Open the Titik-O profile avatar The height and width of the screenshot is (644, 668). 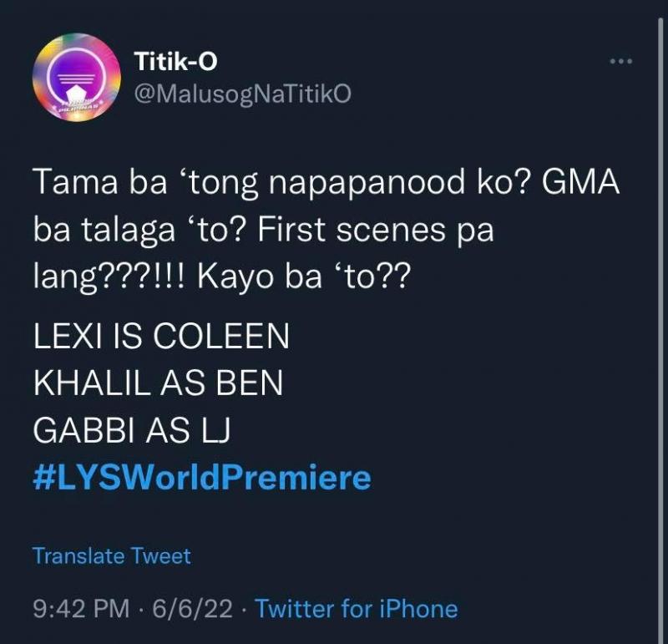[76, 79]
